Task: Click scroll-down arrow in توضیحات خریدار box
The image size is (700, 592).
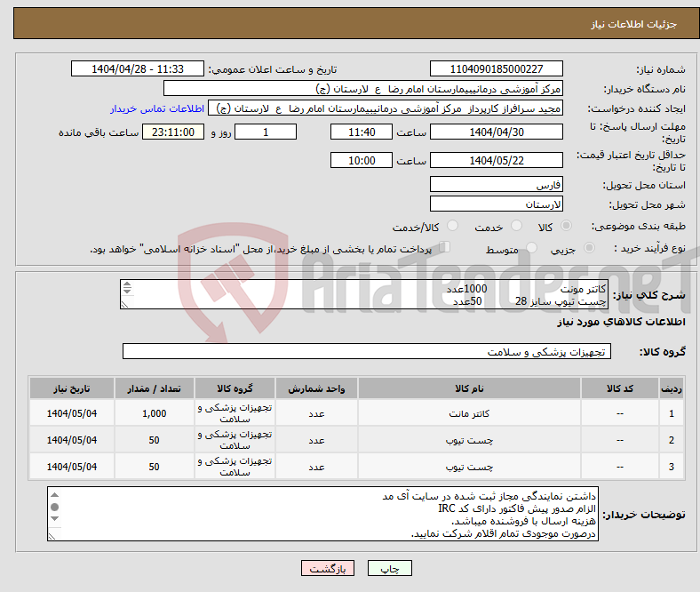Action: tap(54, 518)
